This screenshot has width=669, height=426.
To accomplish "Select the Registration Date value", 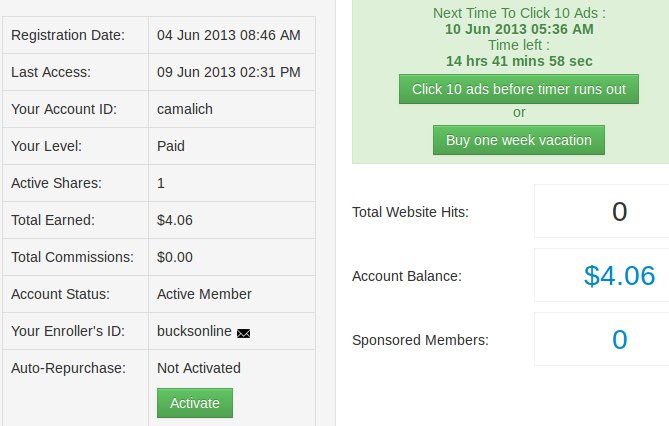I will pos(228,35).
